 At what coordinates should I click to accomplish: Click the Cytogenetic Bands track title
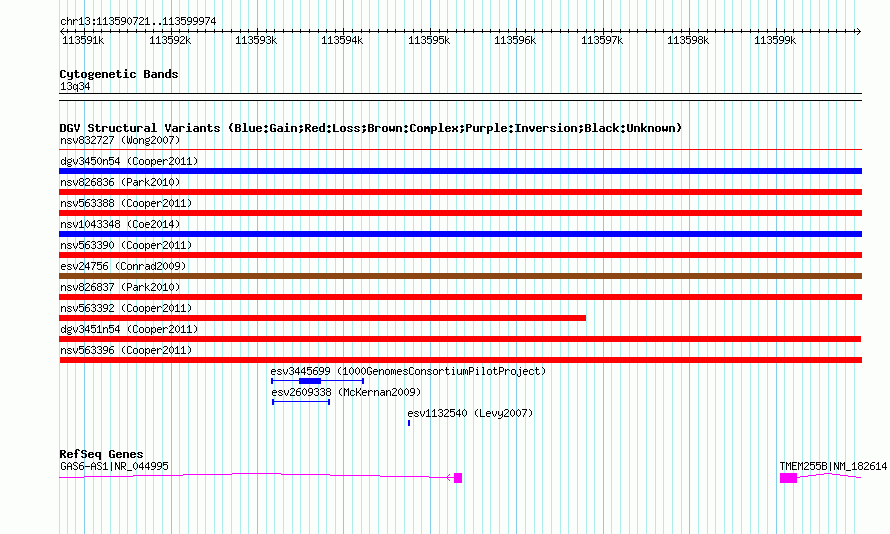click(x=119, y=74)
